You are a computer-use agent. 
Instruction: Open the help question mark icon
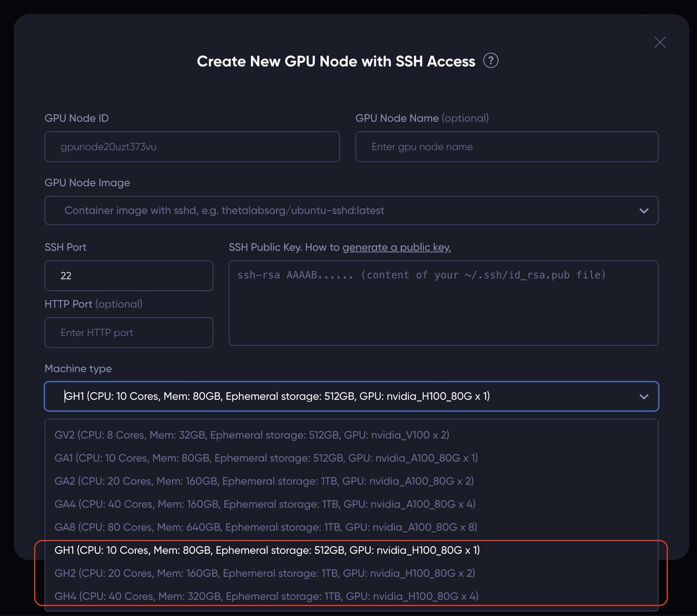click(491, 60)
